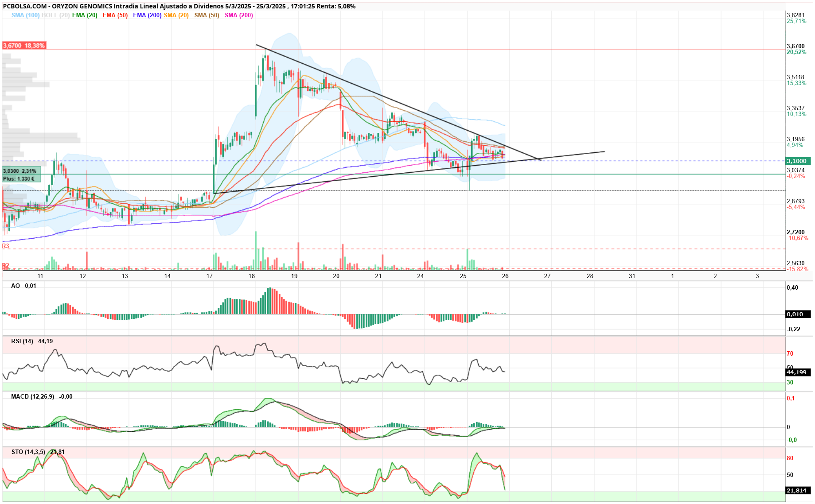
Task: Click date 20 on the time axis
Action: click(x=336, y=276)
